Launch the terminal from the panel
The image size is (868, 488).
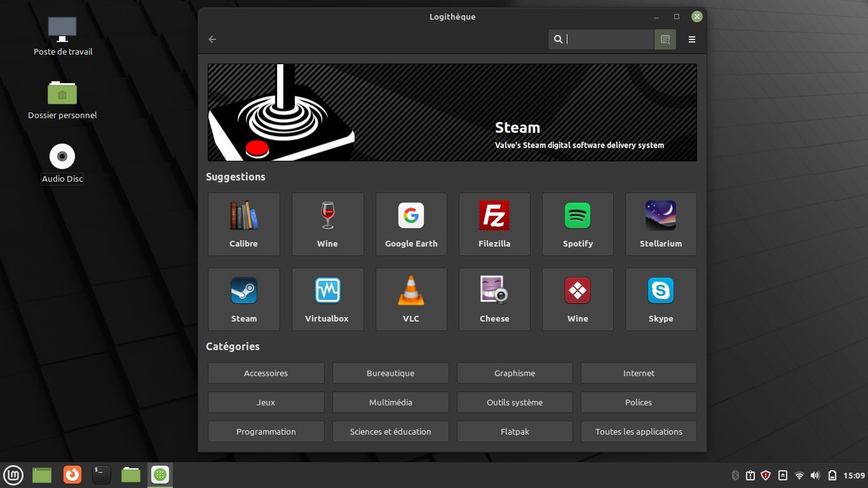(x=102, y=475)
